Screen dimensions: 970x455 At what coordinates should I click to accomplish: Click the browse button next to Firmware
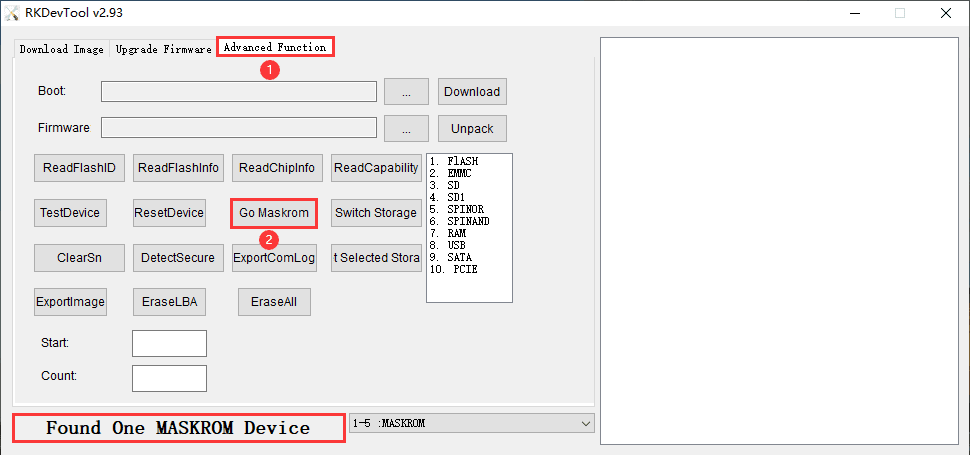coord(406,128)
